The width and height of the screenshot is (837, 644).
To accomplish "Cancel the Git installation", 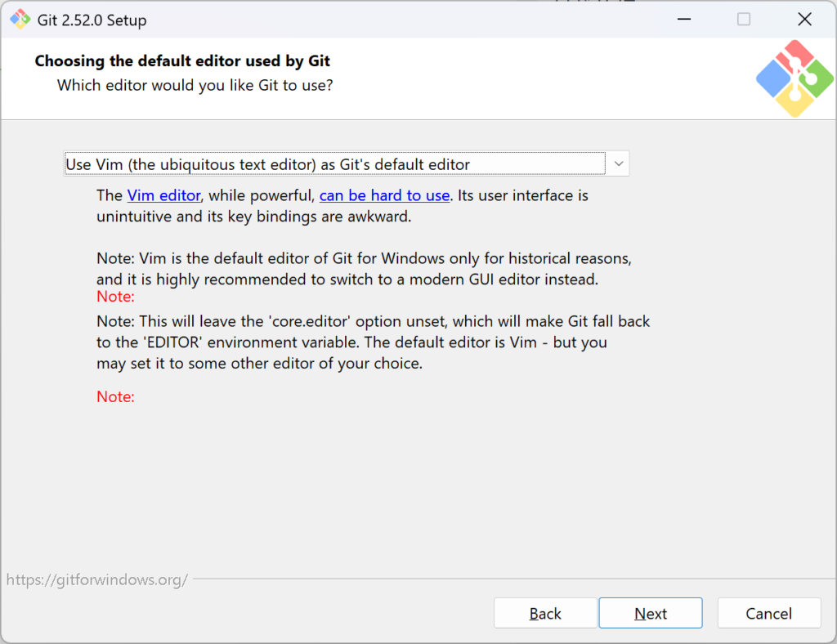I will [x=768, y=613].
